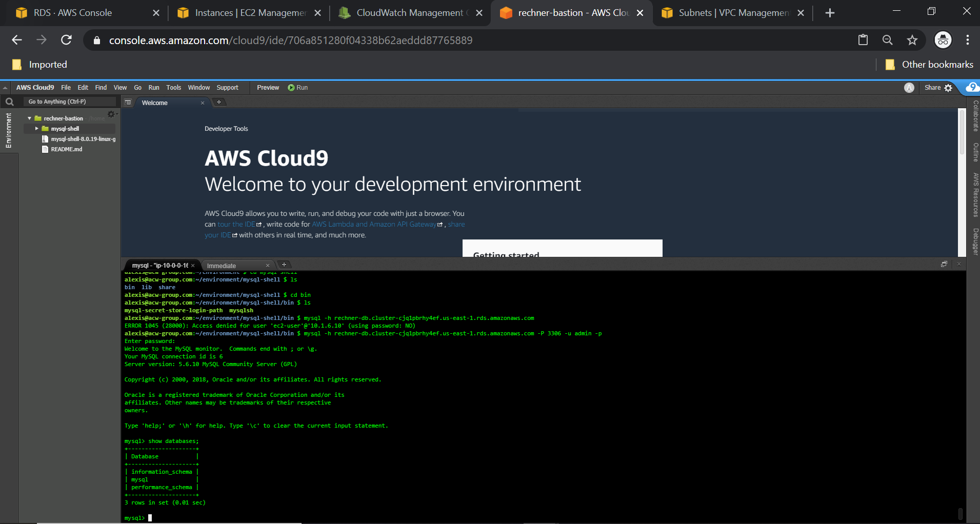Open the Support menu
This screenshot has height=524, width=980.
[227, 88]
